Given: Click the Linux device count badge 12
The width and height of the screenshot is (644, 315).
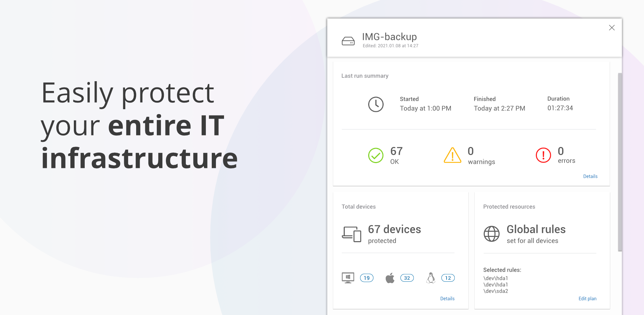Looking at the screenshot, I should [448, 278].
